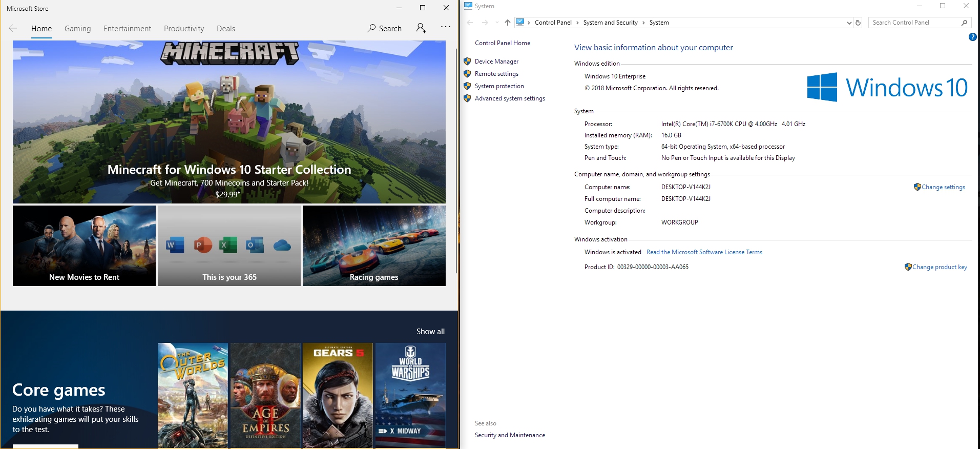This screenshot has height=449, width=980.
Task: Open Device Manager
Action: tap(496, 62)
